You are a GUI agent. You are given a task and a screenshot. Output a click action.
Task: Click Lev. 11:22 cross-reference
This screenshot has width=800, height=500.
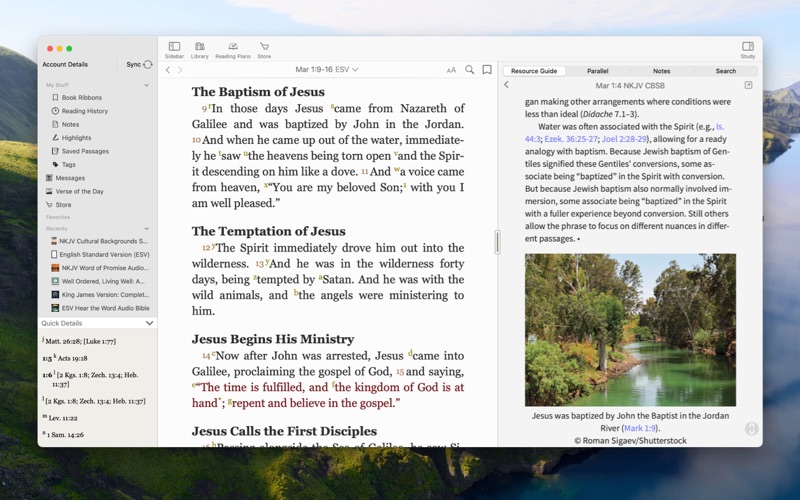click(x=63, y=418)
